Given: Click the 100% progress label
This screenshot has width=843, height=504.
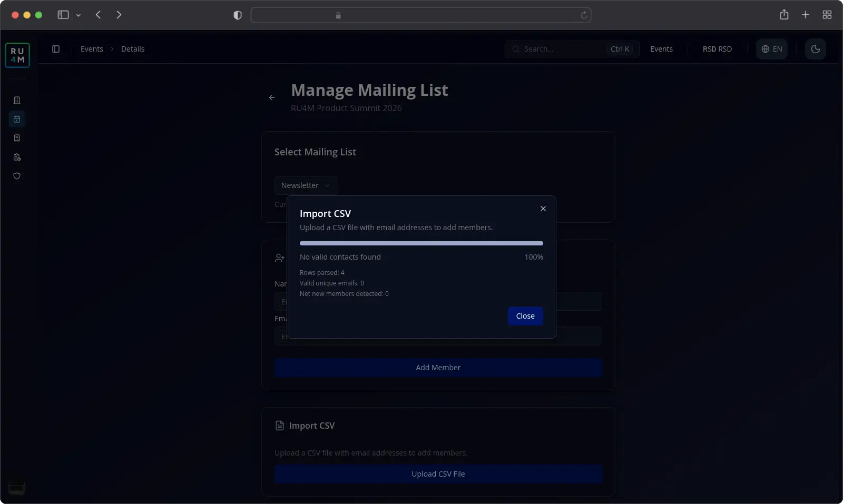Looking at the screenshot, I should tap(534, 257).
